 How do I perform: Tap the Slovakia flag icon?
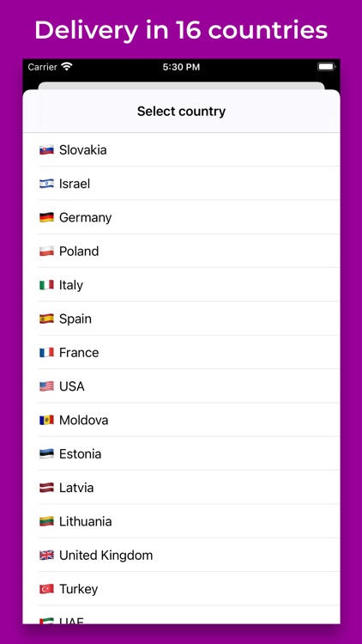click(46, 150)
